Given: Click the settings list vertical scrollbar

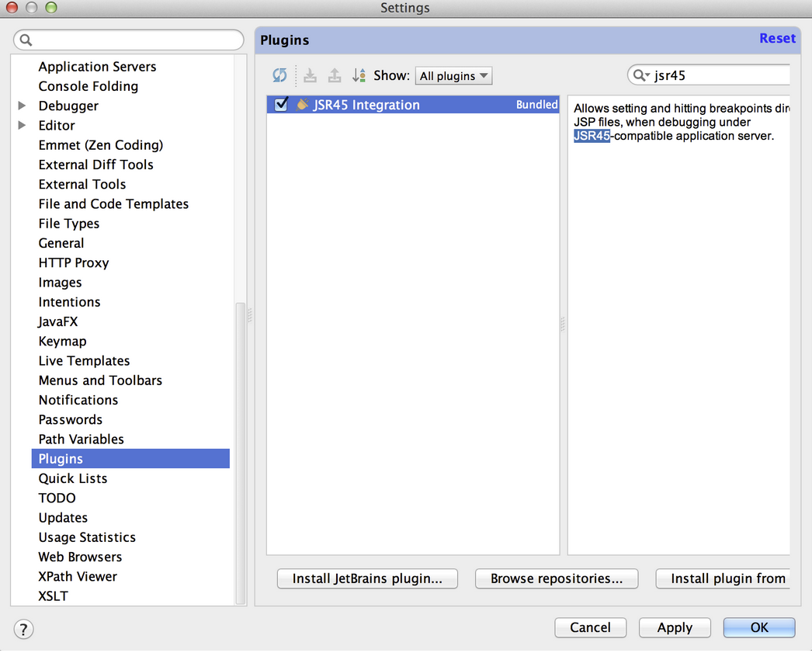Looking at the screenshot, I should point(241,453).
